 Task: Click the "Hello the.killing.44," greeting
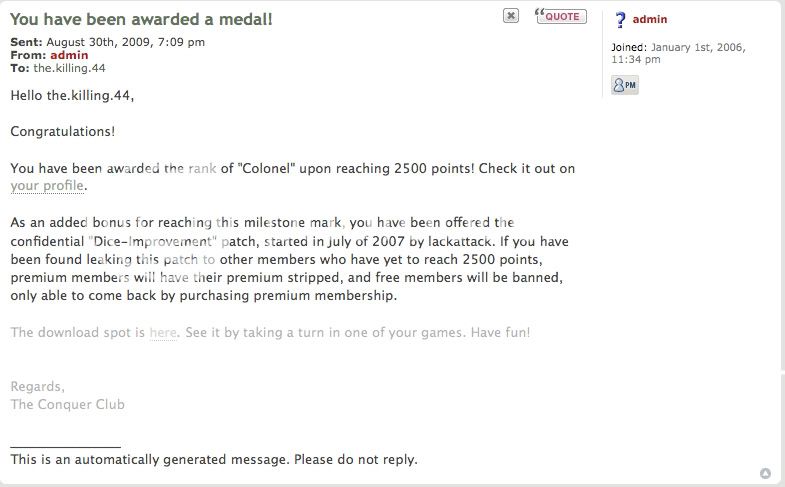point(72,96)
